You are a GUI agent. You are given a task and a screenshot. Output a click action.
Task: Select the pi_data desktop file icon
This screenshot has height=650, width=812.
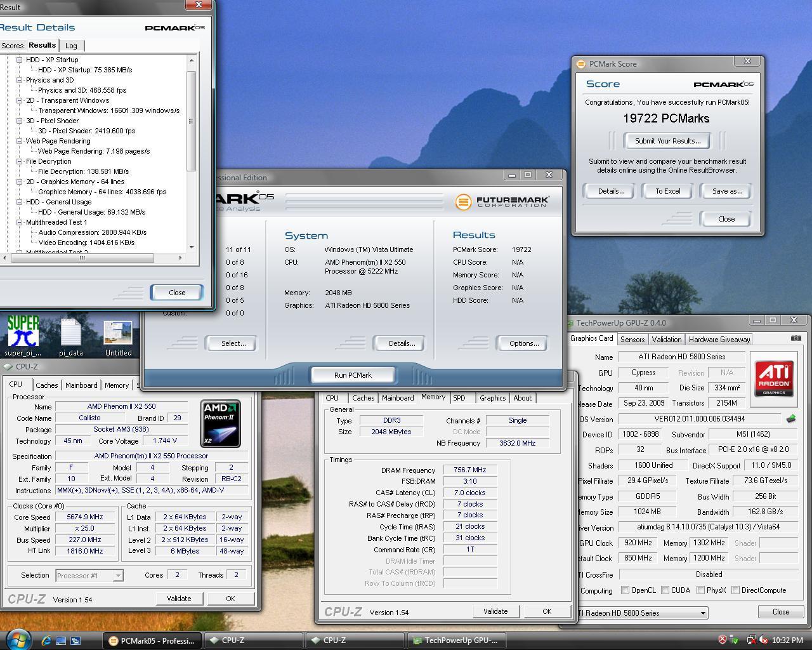point(71,336)
